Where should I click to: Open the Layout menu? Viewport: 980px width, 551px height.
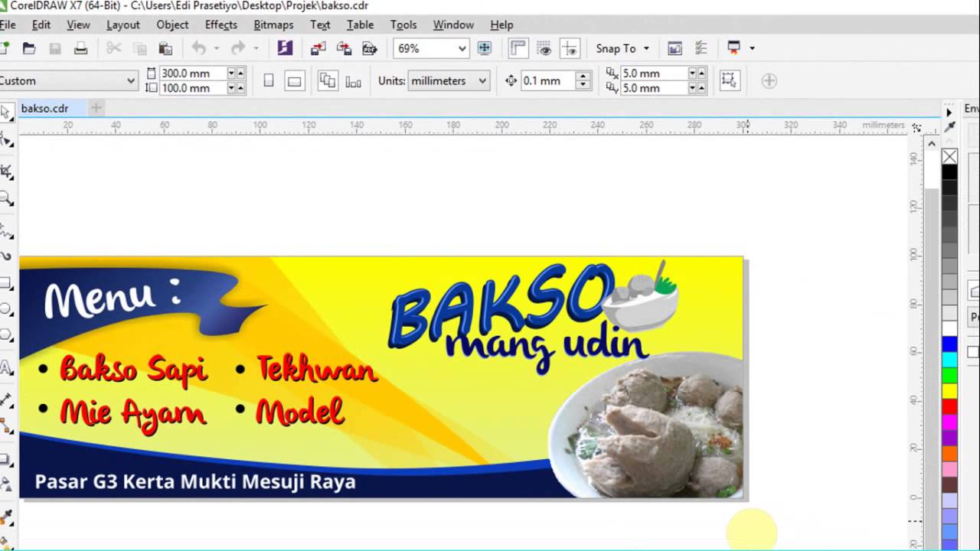tap(123, 24)
